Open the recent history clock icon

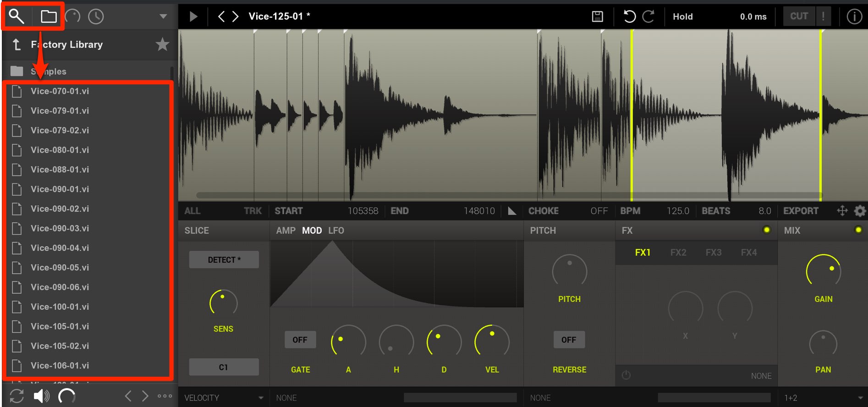[x=96, y=16]
